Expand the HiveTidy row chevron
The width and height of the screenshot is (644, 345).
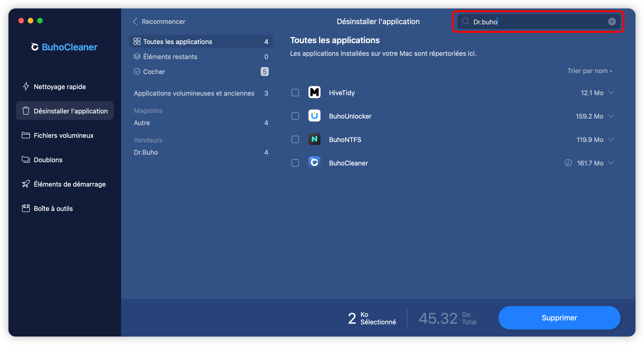click(x=611, y=92)
